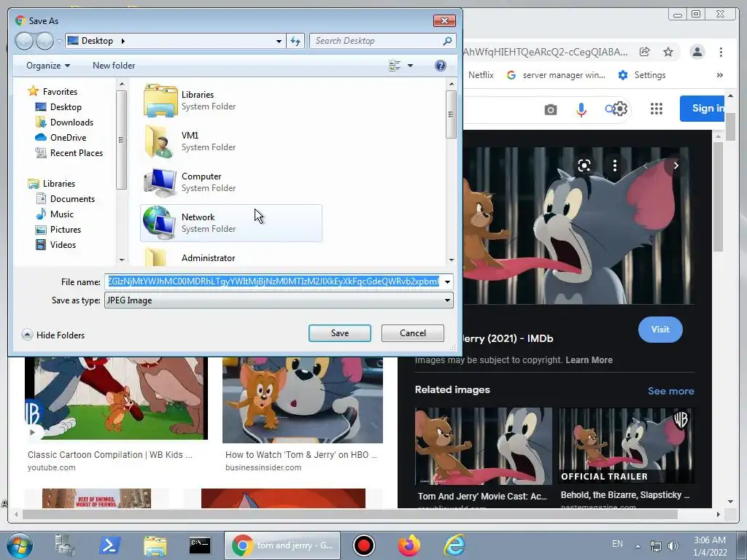Click the refresh button beside address bar
The height and width of the screenshot is (560, 747).
point(295,41)
